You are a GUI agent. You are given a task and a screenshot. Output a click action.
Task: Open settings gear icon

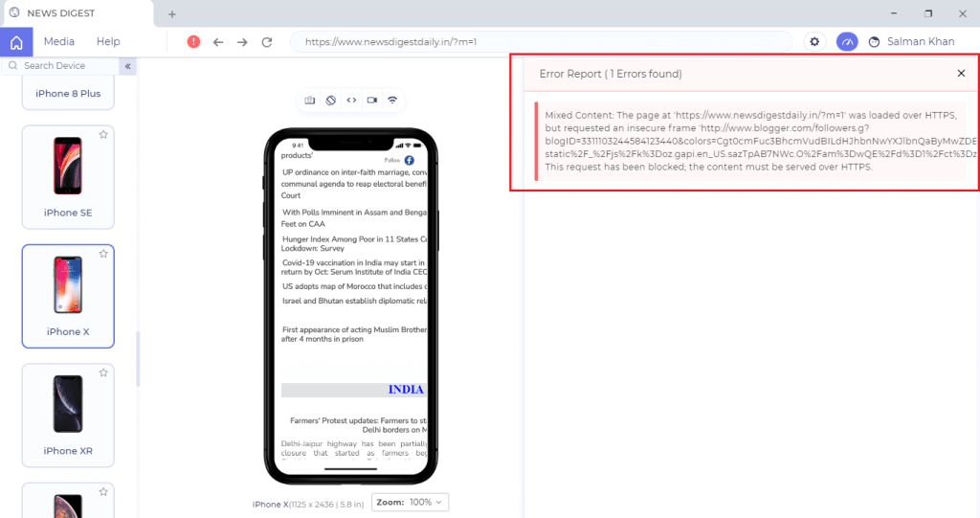point(814,42)
